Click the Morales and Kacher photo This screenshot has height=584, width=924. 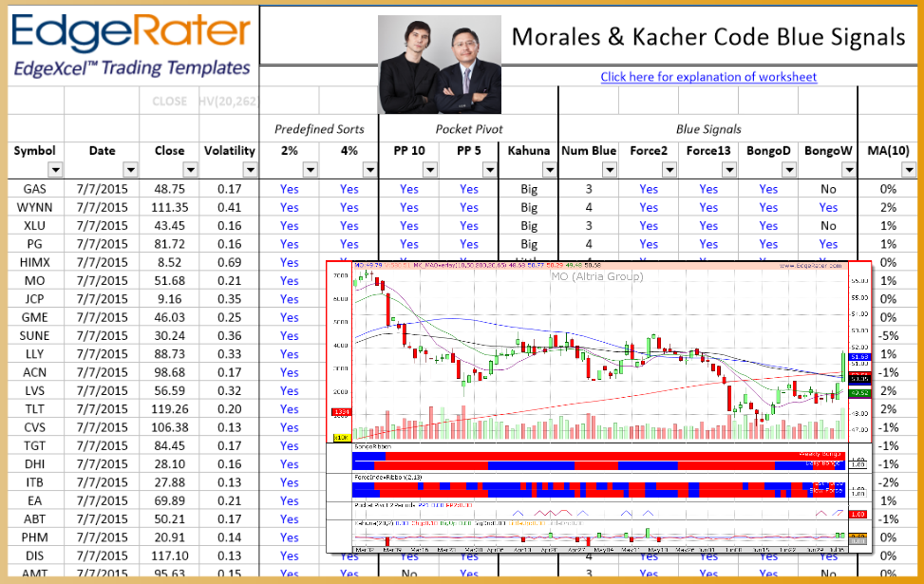(x=440, y=65)
